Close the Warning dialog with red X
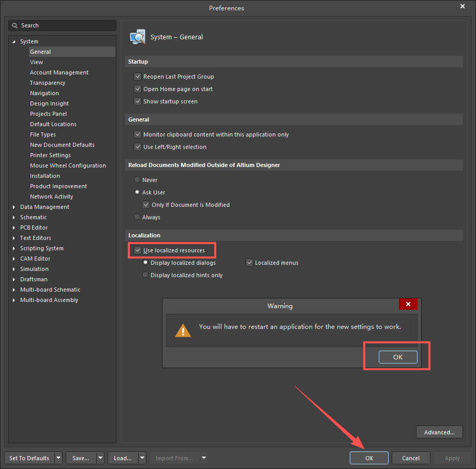Viewport: 476px width, 469px height. (x=408, y=305)
